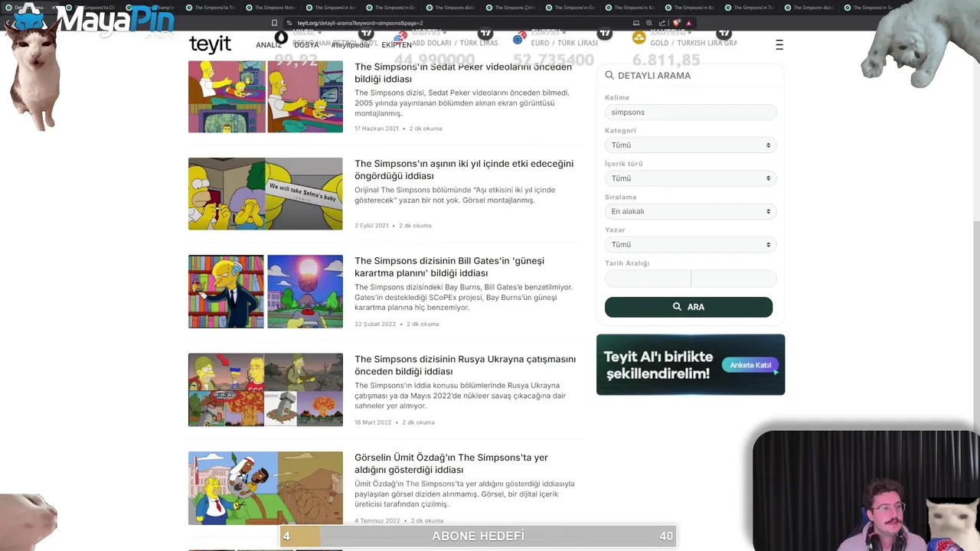This screenshot has width=980, height=551.
Task: Open the site settings icon beside the URL
Action: click(289, 23)
